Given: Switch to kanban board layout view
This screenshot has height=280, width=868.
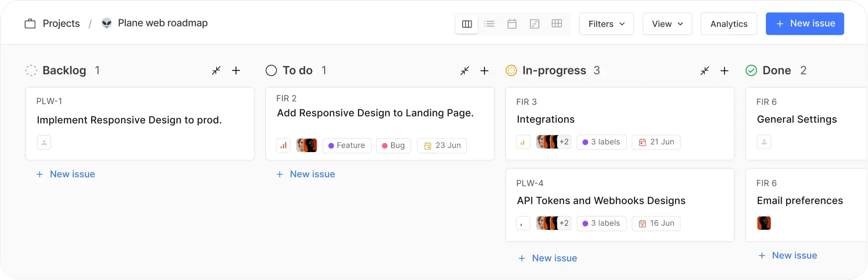Looking at the screenshot, I should (467, 24).
